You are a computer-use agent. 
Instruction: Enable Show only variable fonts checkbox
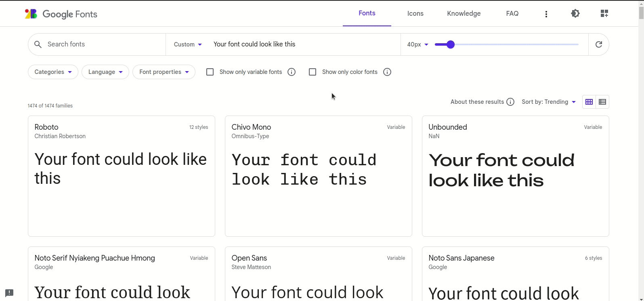coord(210,72)
